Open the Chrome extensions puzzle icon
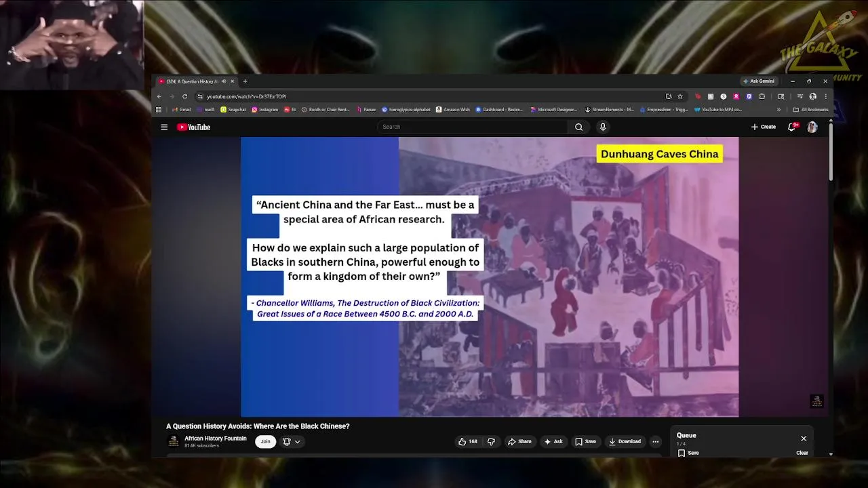This screenshot has width=868, height=488. [762, 96]
